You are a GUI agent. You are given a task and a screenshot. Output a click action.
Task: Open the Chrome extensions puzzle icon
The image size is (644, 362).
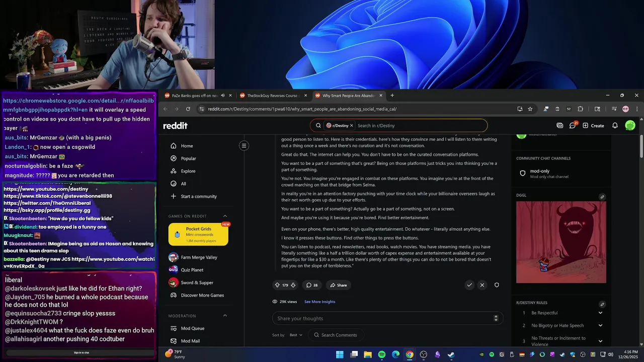coord(580,109)
